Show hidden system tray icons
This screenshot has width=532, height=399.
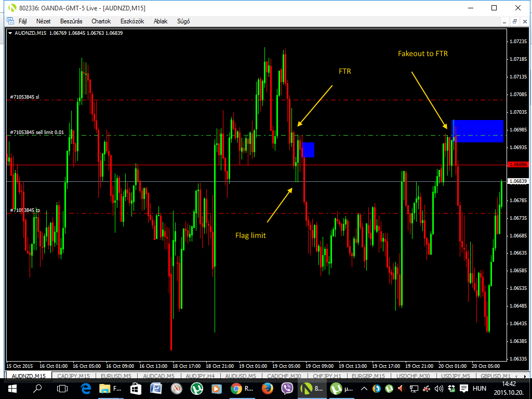tap(364, 389)
